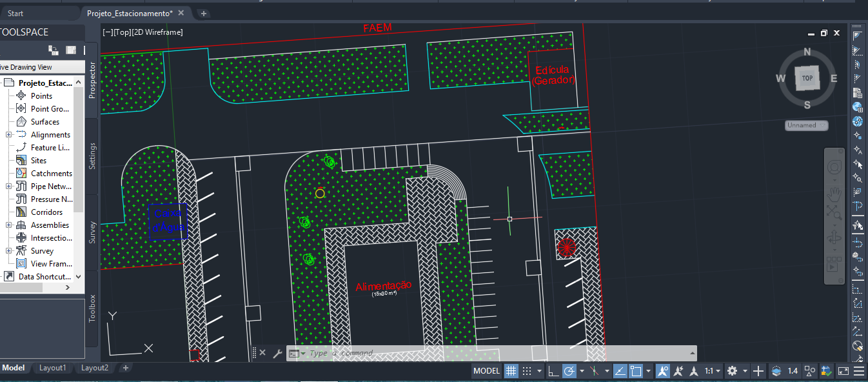Screen dimensions: 868x382
Task: Toggle polar tracking in status bar
Action: pos(569,371)
